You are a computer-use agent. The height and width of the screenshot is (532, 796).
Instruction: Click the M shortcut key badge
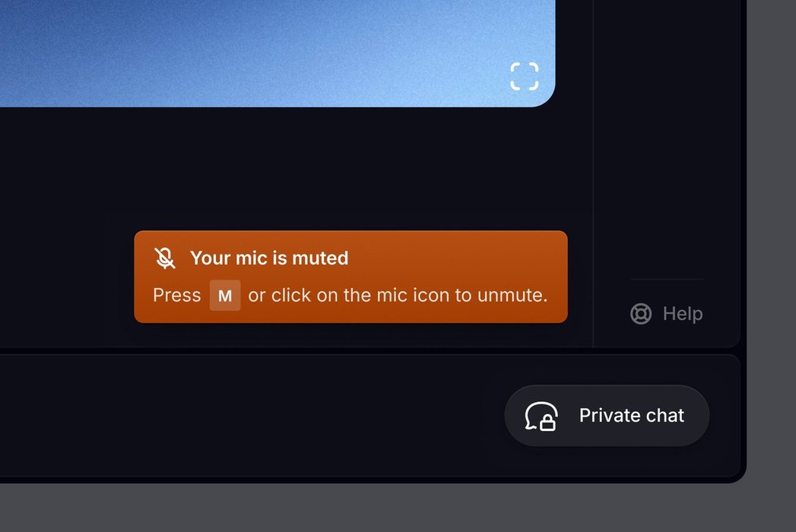coord(225,296)
